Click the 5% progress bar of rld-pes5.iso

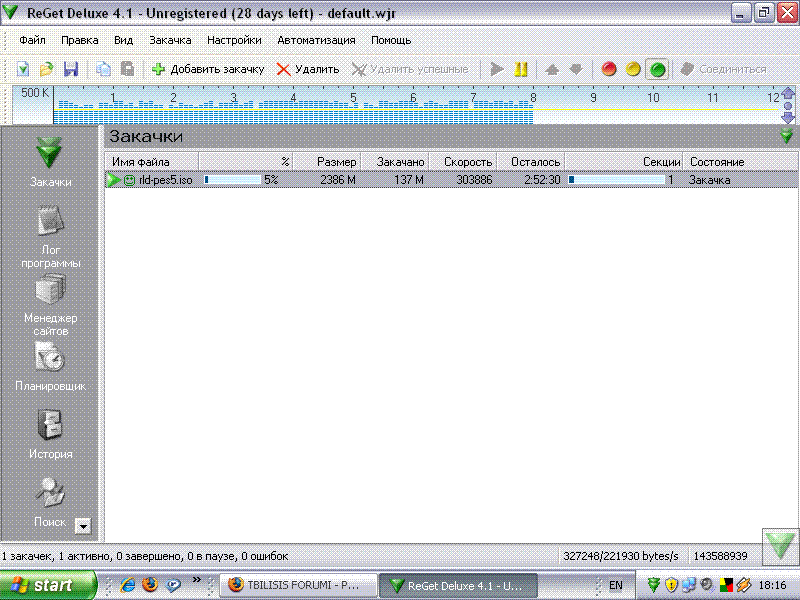pyautogui.click(x=232, y=180)
